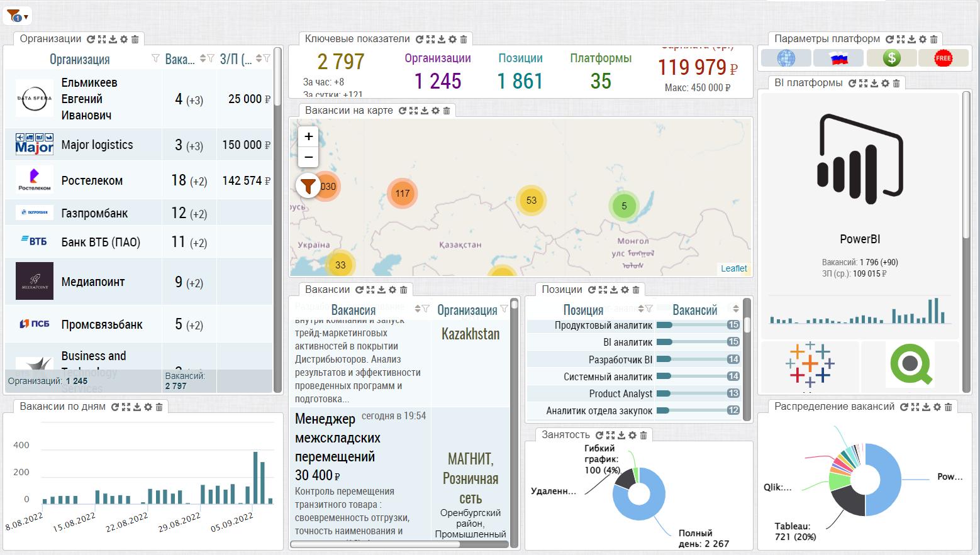
Task: Open the top-left filter dropdown
Action: pyautogui.click(x=17, y=16)
